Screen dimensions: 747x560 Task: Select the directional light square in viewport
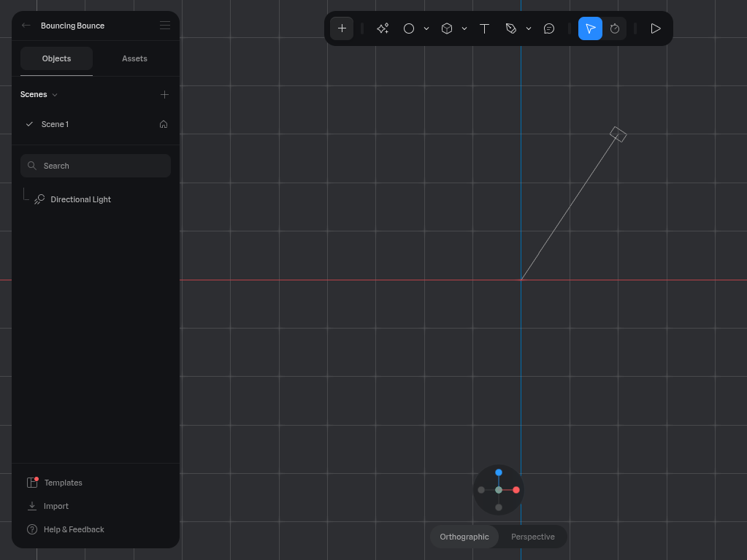point(618,134)
